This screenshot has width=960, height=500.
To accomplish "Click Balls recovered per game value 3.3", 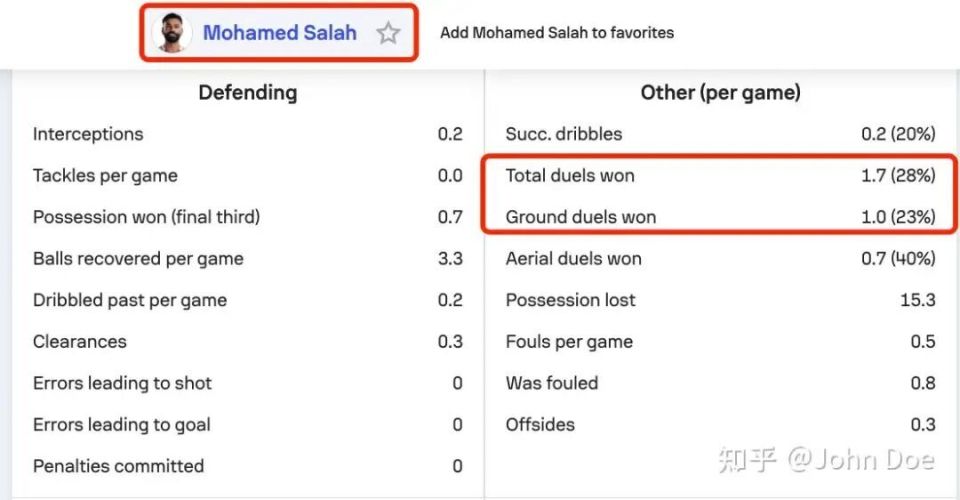I will [450, 258].
